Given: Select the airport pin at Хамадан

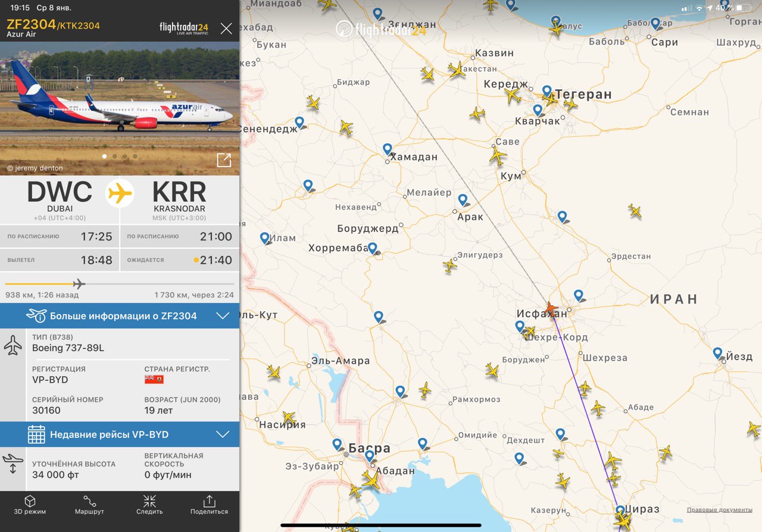Looking at the screenshot, I should tap(388, 149).
